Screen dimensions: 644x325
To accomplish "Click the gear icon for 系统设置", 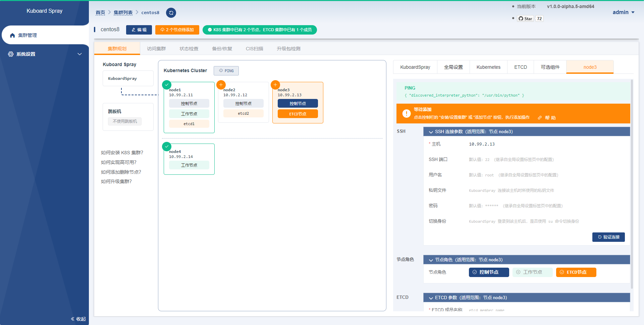I will point(11,54).
